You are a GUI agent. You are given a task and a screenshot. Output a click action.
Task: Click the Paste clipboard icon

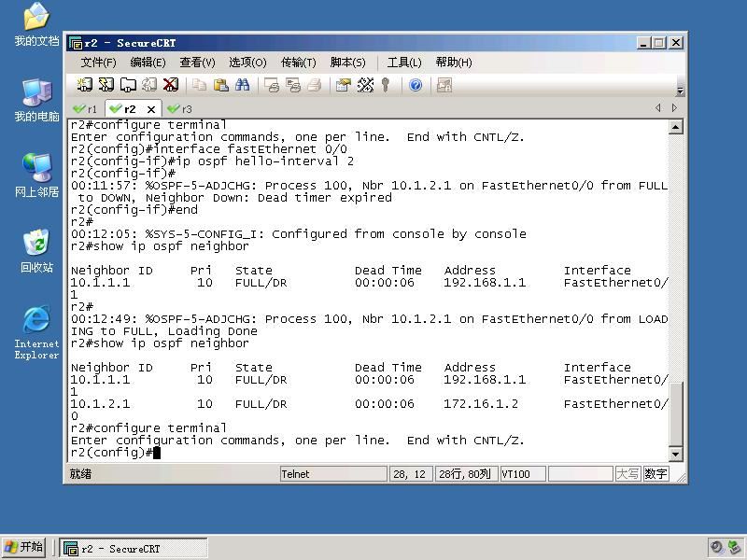220,85
